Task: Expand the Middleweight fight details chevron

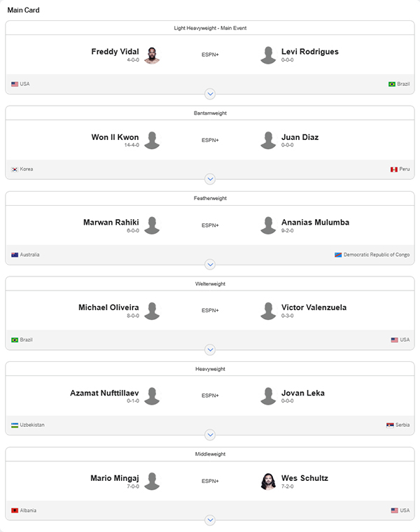Action: [x=210, y=520]
